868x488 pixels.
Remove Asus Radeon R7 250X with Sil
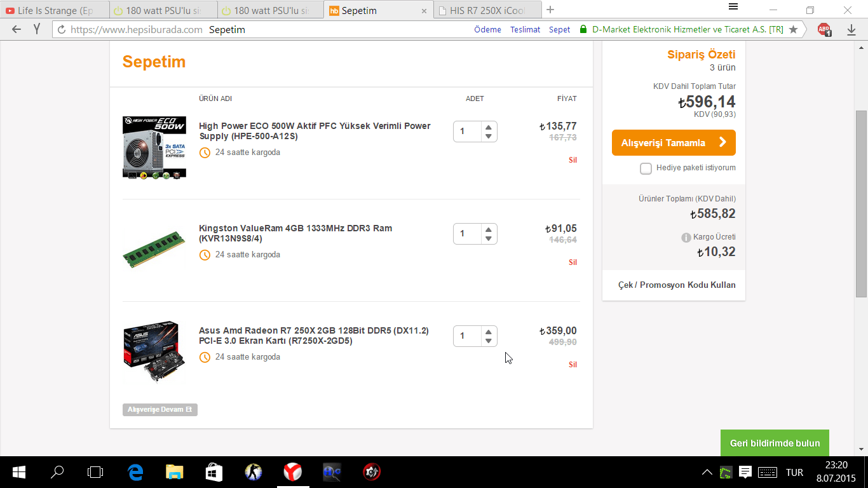(573, 365)
